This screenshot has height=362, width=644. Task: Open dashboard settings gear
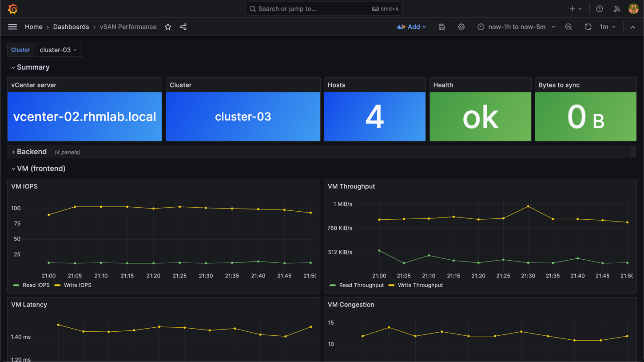pyautogui.click(x=461, y=27)
